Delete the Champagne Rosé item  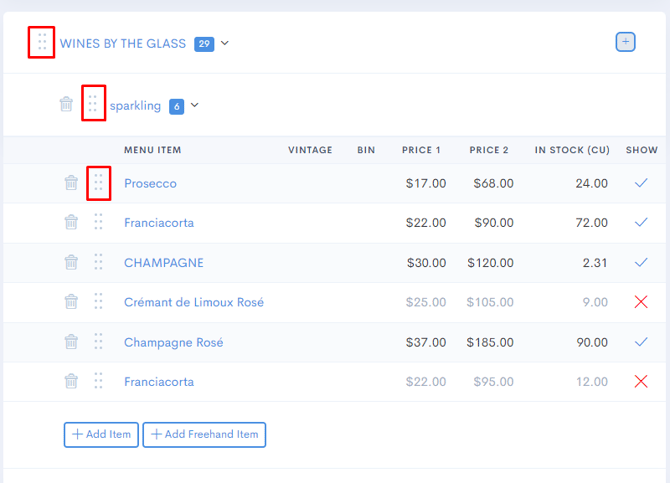[x=71, y=342]
